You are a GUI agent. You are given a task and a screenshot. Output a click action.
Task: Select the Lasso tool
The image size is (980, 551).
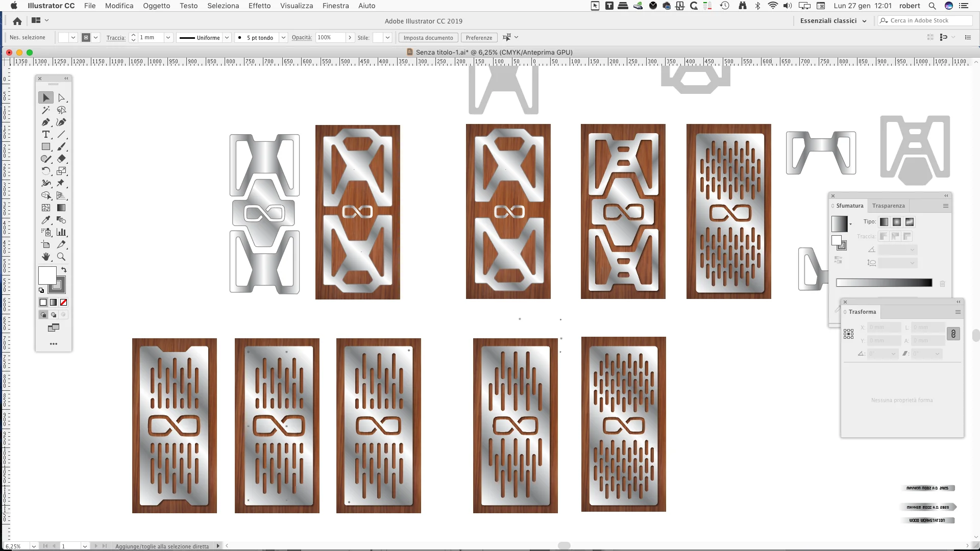coord(61,110)
